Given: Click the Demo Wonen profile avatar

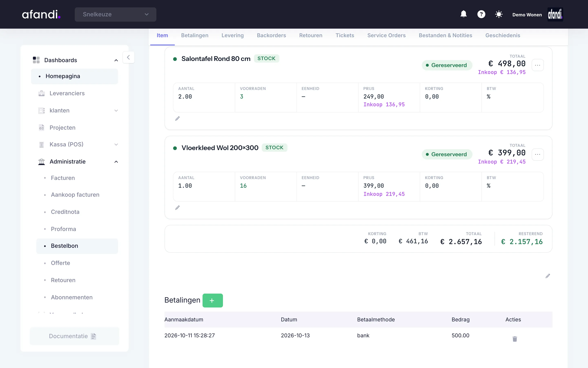Looking at the screenshot, I should [x=555, y=14].
